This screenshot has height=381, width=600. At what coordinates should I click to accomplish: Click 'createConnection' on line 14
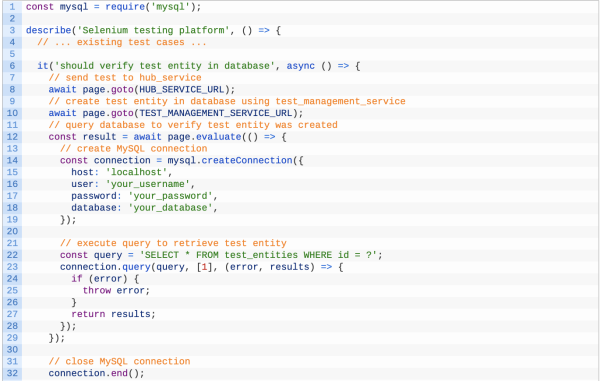[x=247, y=160]
